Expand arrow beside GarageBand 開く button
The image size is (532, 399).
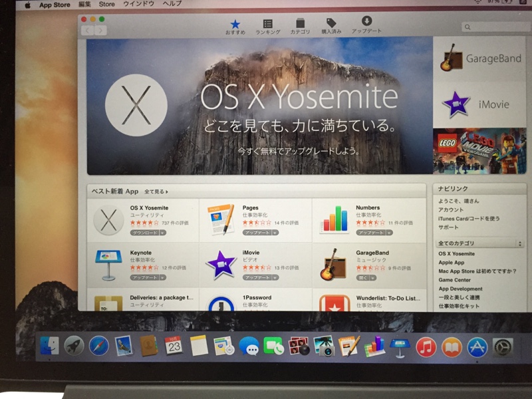(x=373, y=278)
